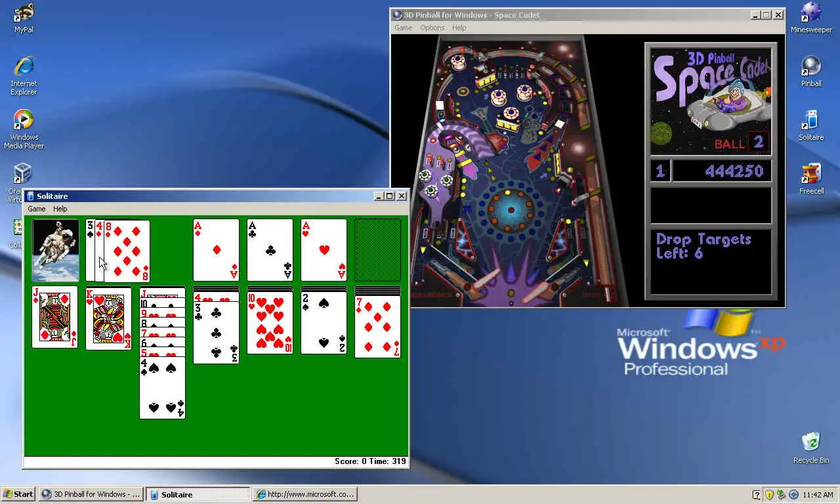This screenshot has width=840, height=504.
Task: Select the 8 of diamonds waste card
Action: (x=127, y=251)
